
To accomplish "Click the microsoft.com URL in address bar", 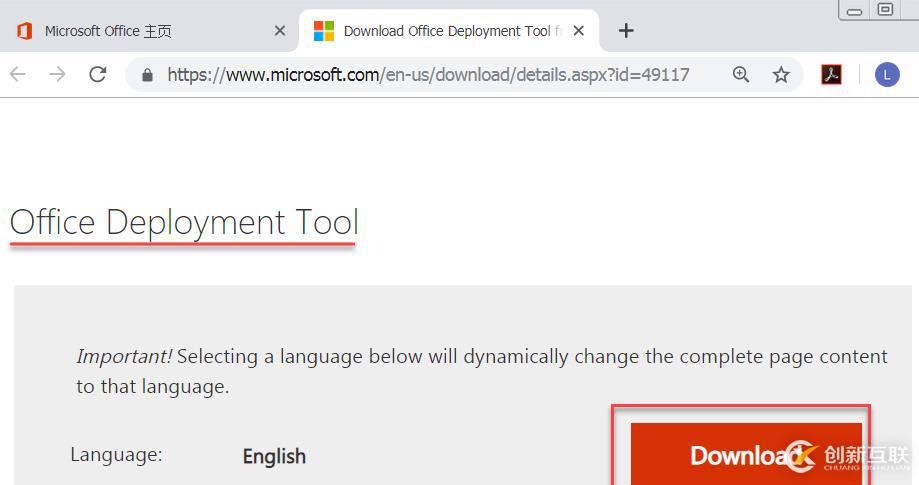I will [428, 75].
